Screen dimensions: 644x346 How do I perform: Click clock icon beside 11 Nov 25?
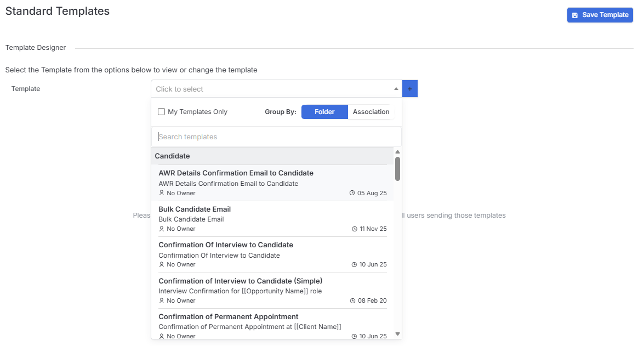[x=355, y=229]
